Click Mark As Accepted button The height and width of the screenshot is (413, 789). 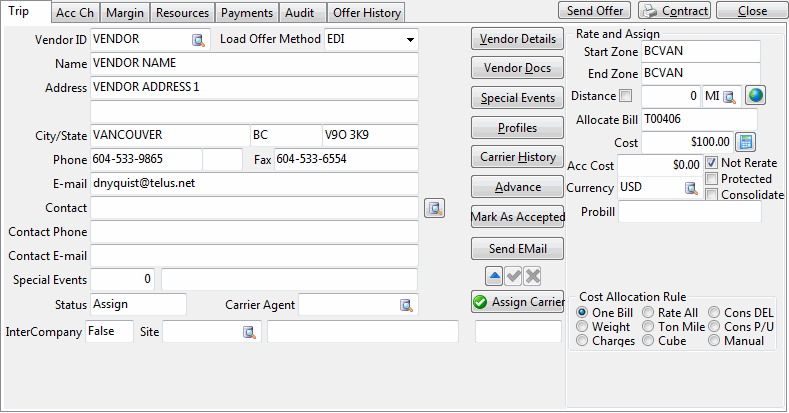click(x=517, y=217)
